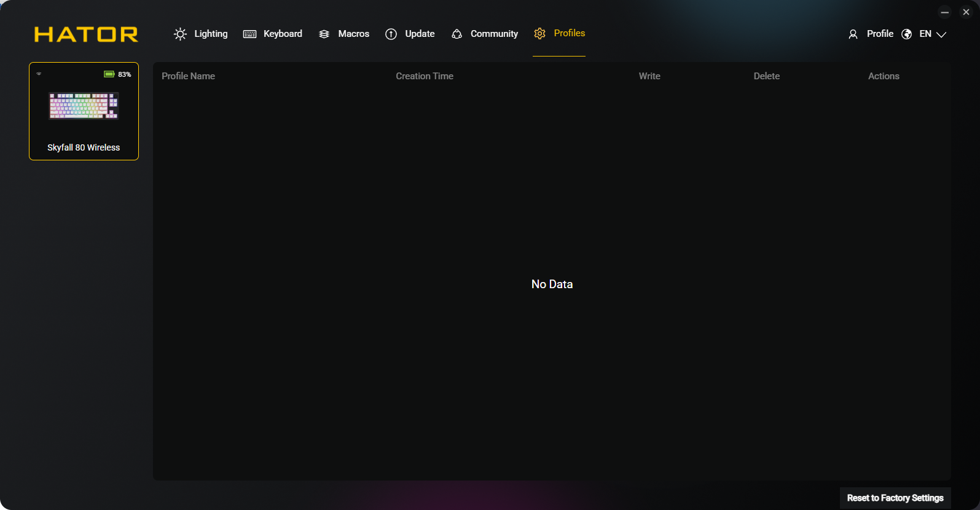Select the Skyfall 80 Wireless keyboard thumbnail
The height and width of the screenshot is (510, 980).
pyautogui.click(x=84, y=106)
